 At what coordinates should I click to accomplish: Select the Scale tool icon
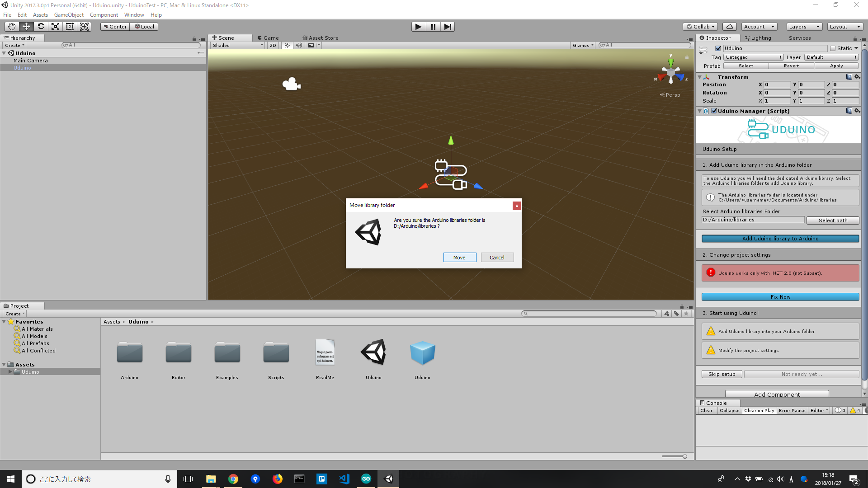[x=56, y=27]
